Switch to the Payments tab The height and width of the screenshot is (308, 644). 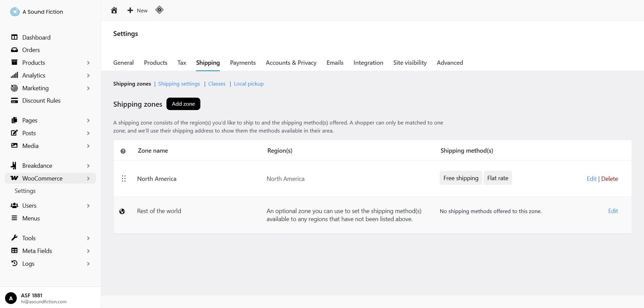[x=243, y=63]
